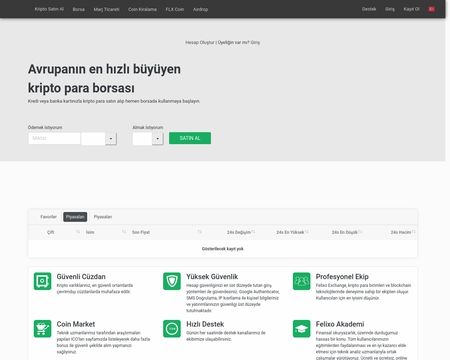Click the green SATIN AL button
The height and width of the screenshot is (360, 450).
tap(190, 138)
